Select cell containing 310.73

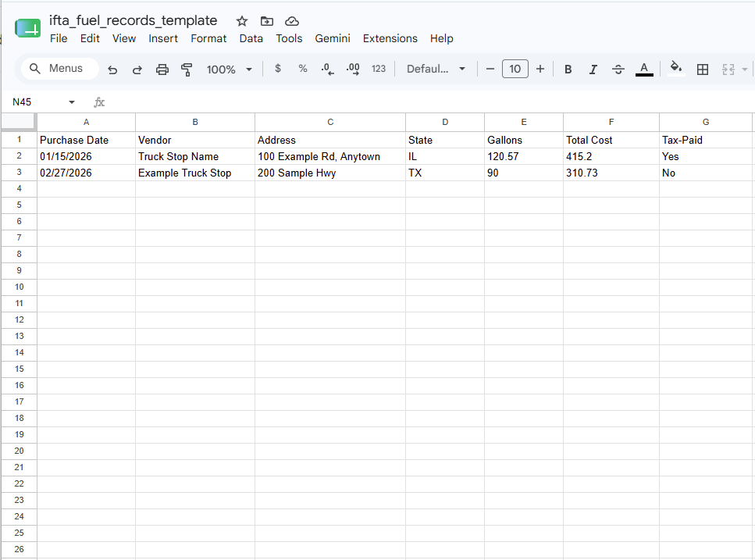tap(611, 173)
